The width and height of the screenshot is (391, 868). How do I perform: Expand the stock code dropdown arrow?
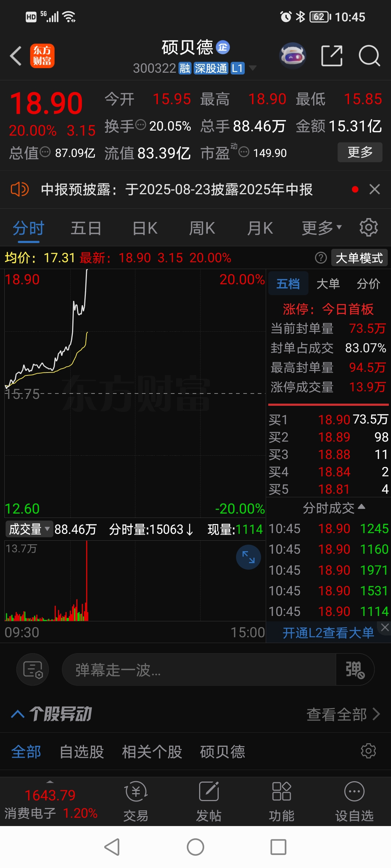tap(252, 68)
